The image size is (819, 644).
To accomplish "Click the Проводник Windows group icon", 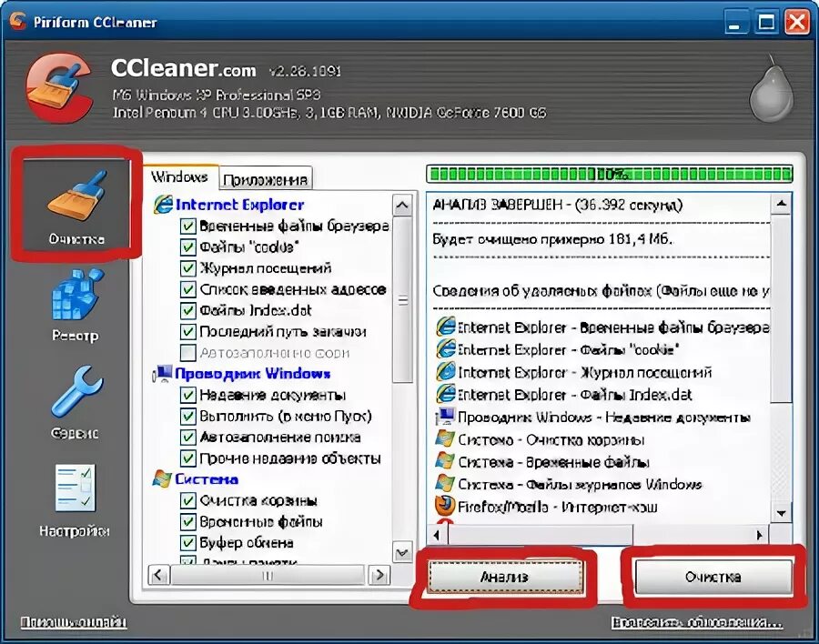I will pyautogui.click(x=163, y=374).
